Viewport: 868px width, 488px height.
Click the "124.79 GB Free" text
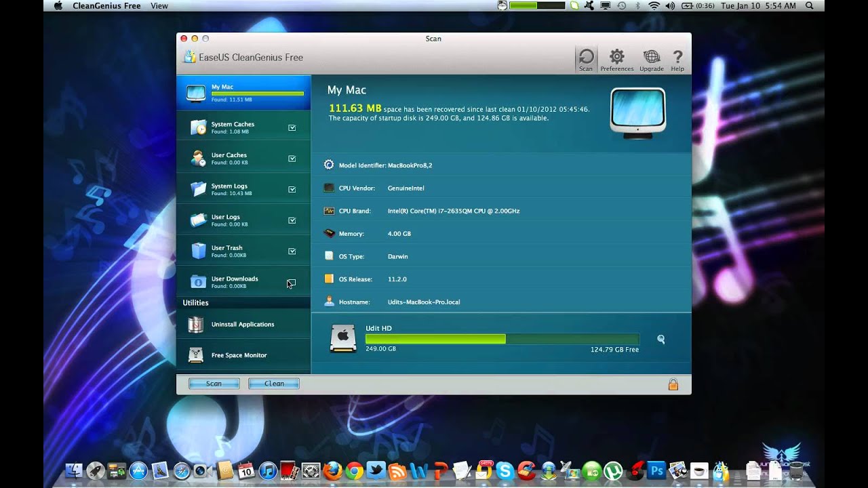click(x=614, y=350)
